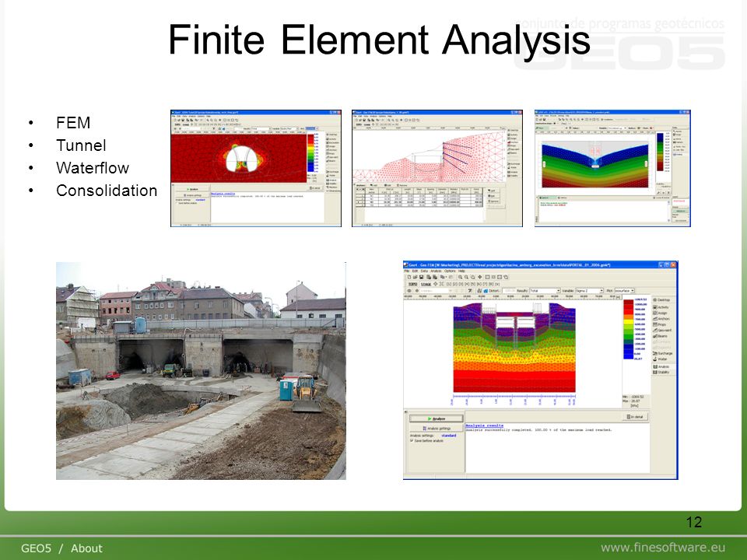Click yellow legend color swatch

coord(629,322)
